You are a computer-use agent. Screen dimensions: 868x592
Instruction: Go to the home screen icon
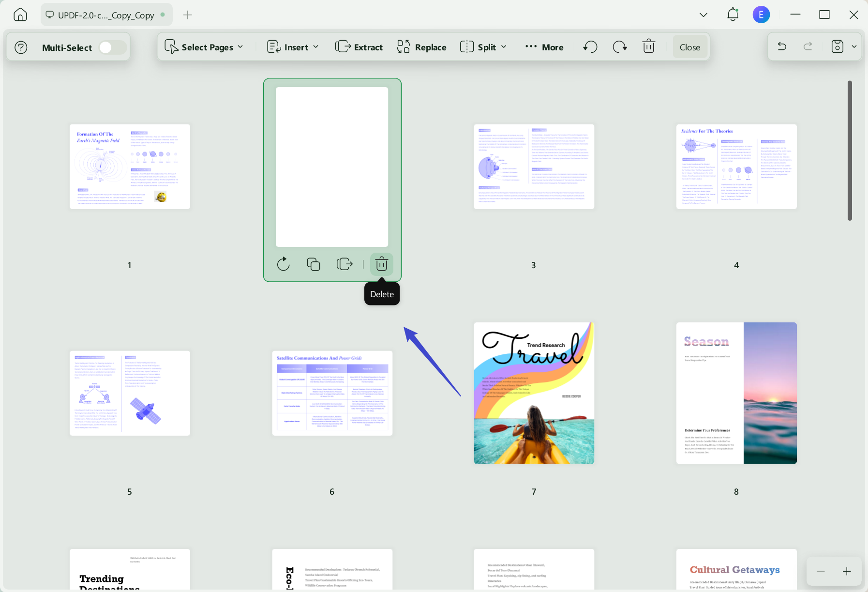(20, 15)
